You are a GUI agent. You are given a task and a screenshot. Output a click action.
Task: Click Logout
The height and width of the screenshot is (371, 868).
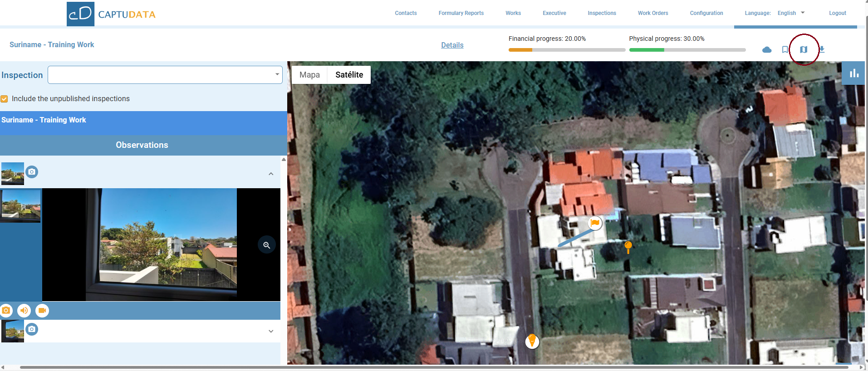(837, 13)
